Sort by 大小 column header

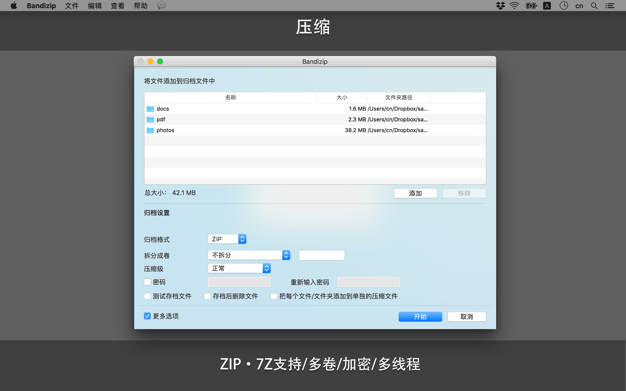click(342, 97)
